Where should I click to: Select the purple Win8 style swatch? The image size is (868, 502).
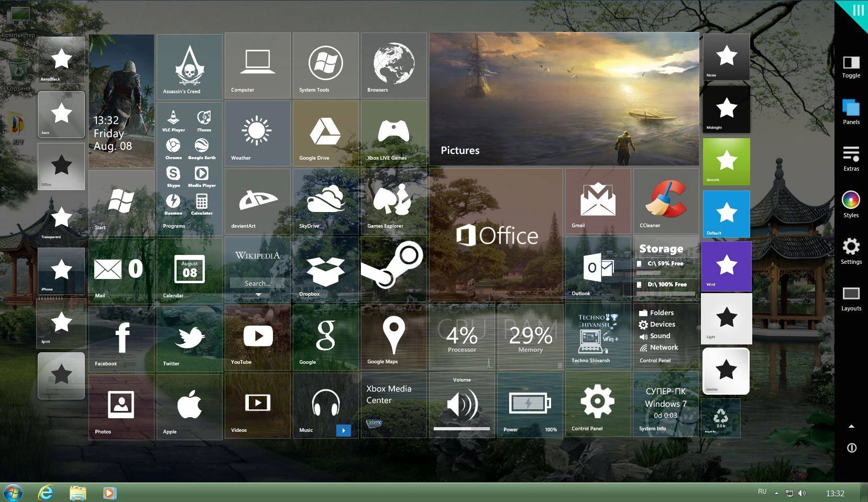pos(726,266)
